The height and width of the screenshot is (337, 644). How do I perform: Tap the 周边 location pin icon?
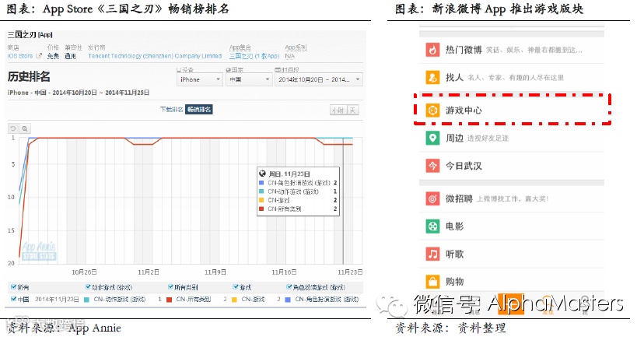click(x=432, y=138)
